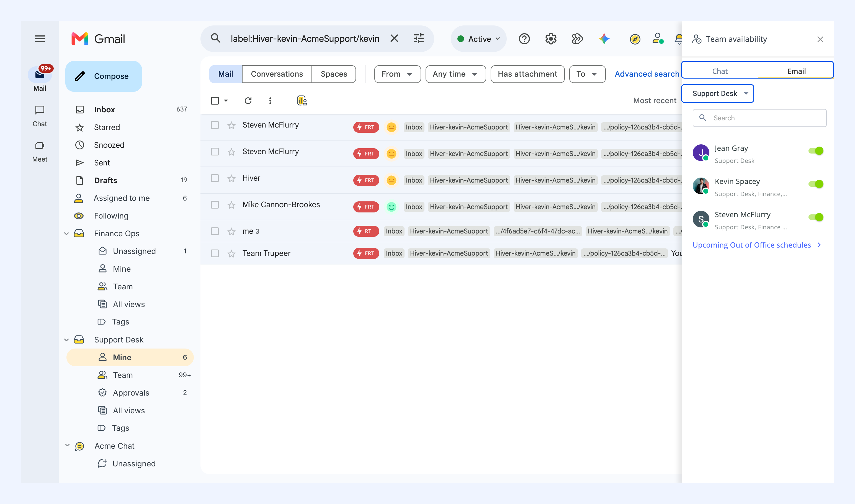Open the More options three-dot menu
The height and width of the screenshot is (504, 855).
pos(270,100)
